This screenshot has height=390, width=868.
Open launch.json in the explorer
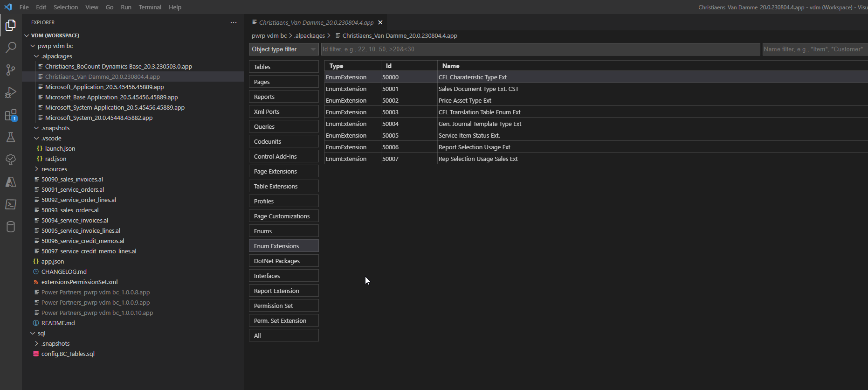click(60, 148)
